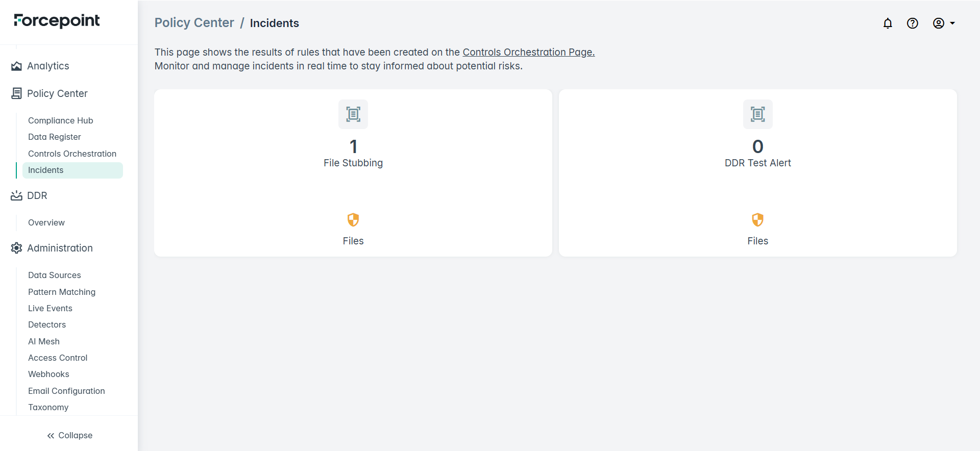
Task: Open the user account dropdown
Action: tap(944, 23)
